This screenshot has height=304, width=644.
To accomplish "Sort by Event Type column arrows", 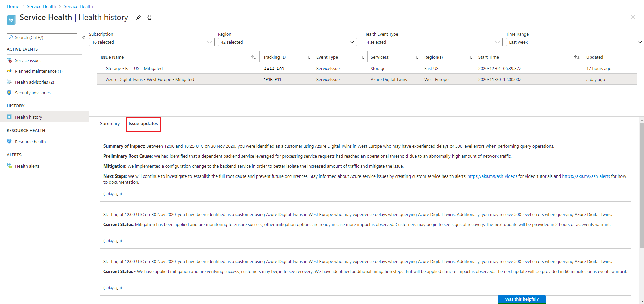I will click(x=361, y=57).
